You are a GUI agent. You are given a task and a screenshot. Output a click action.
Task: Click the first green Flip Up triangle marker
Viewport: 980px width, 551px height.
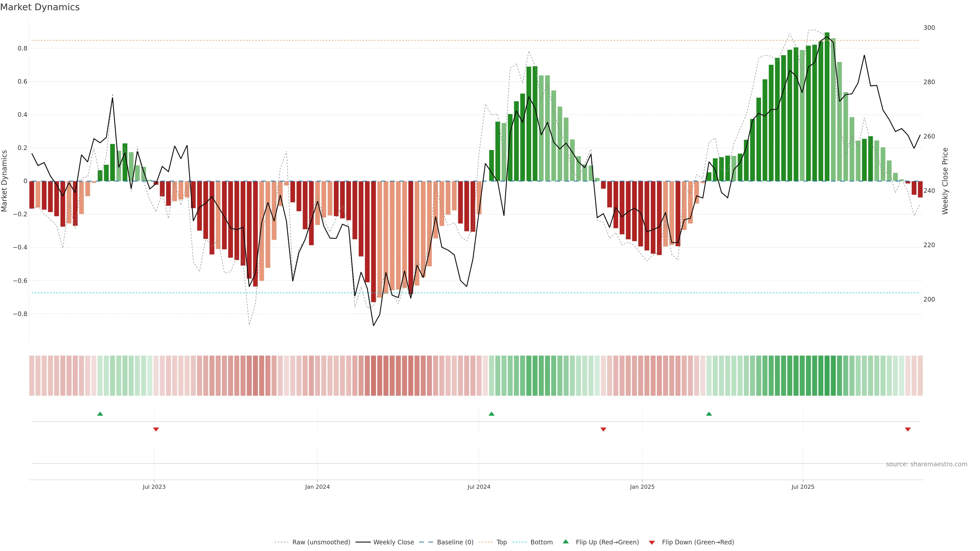click(100, 414)
